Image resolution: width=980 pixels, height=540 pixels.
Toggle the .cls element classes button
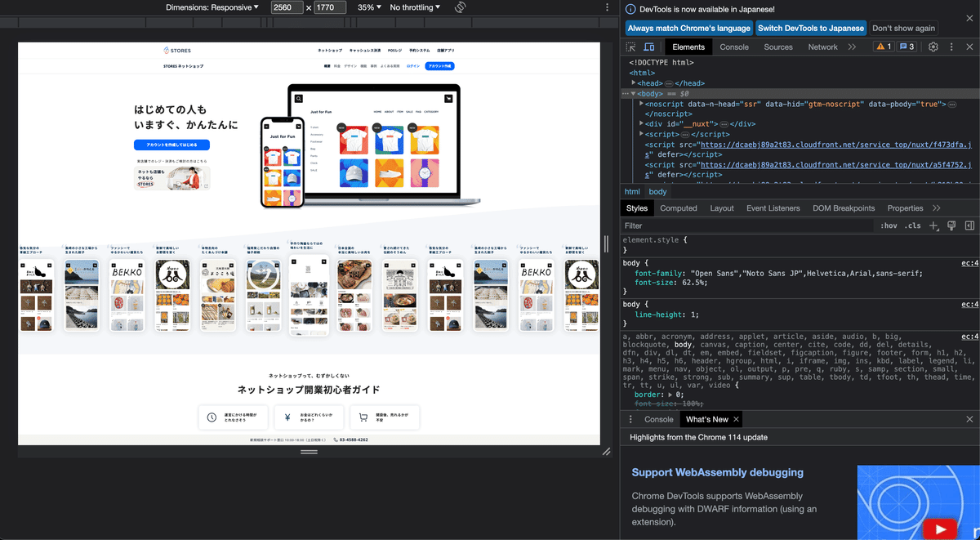913,225
